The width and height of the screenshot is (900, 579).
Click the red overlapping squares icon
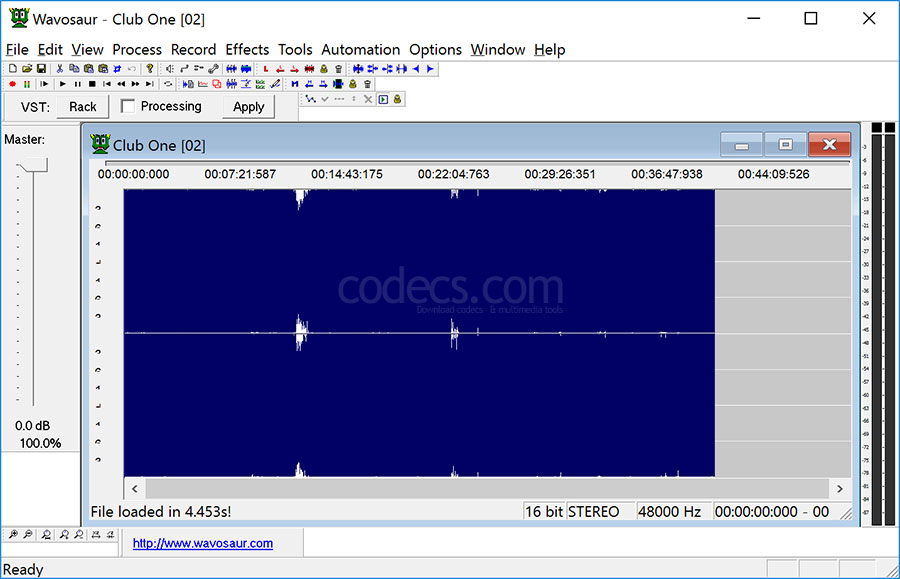[x=217, y=84]
